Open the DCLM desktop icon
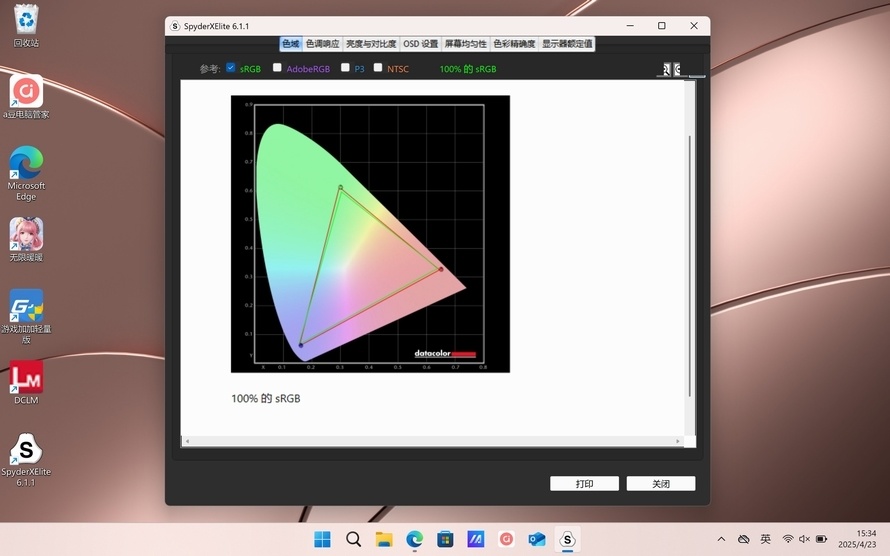The width and height of the screenshot is (890, 556). pyautogui.click(x=26, y=379)
